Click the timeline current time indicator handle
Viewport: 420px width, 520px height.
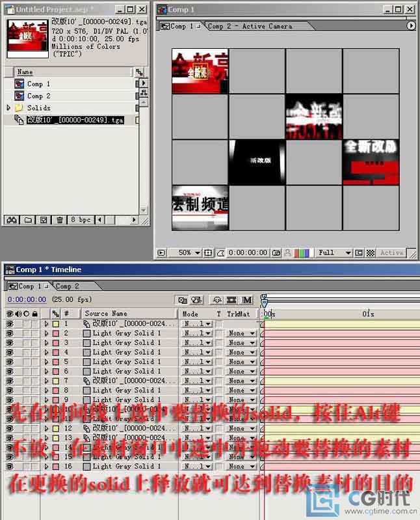[x=264, y=303]
